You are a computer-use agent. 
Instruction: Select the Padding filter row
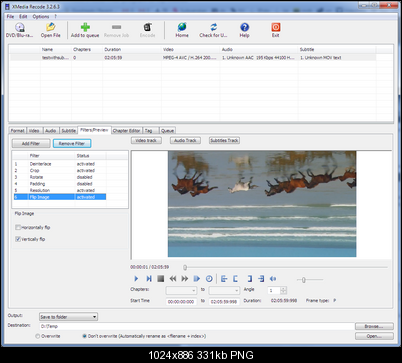coord(59,184)
